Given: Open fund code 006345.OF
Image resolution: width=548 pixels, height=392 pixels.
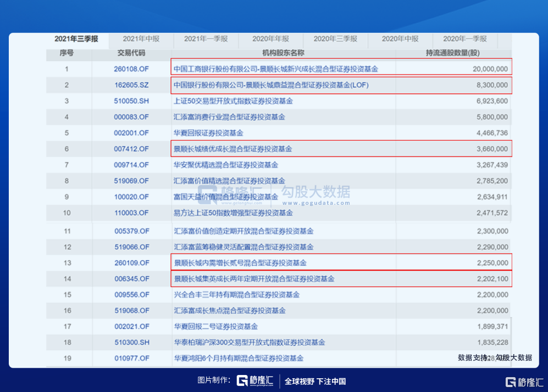Looking at the screenshot, I should point(132,279).
